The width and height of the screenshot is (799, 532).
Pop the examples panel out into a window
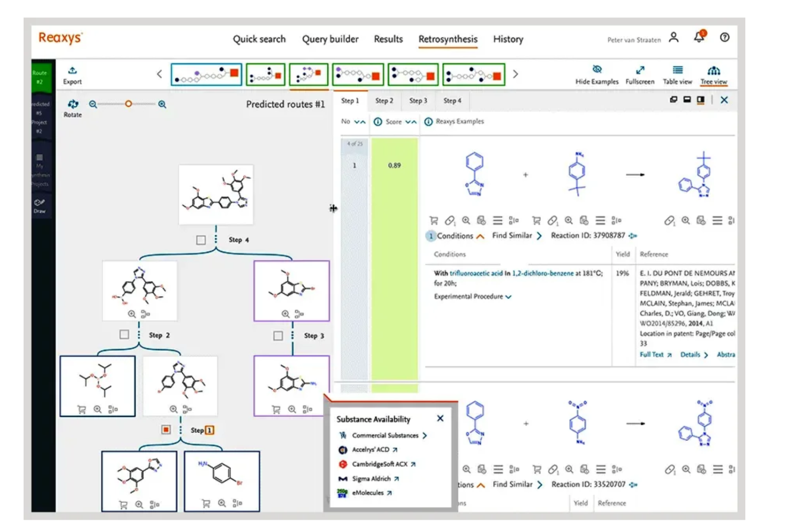coord(673,100)
